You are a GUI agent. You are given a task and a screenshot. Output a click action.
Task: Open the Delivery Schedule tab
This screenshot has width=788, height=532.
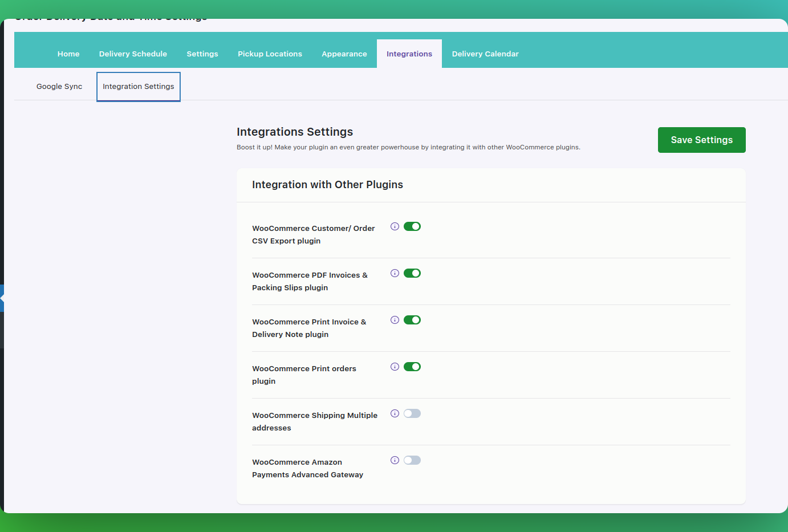point(133,54)
